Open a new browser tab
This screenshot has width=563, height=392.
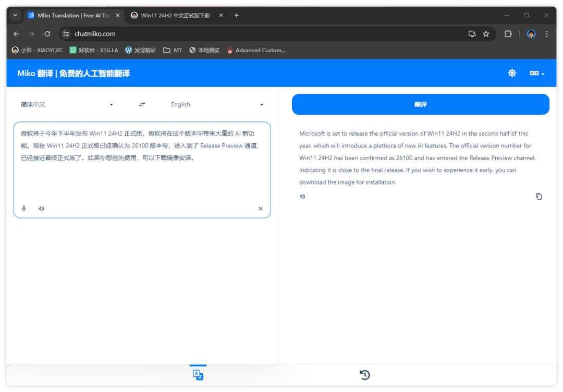click(237, 16)
